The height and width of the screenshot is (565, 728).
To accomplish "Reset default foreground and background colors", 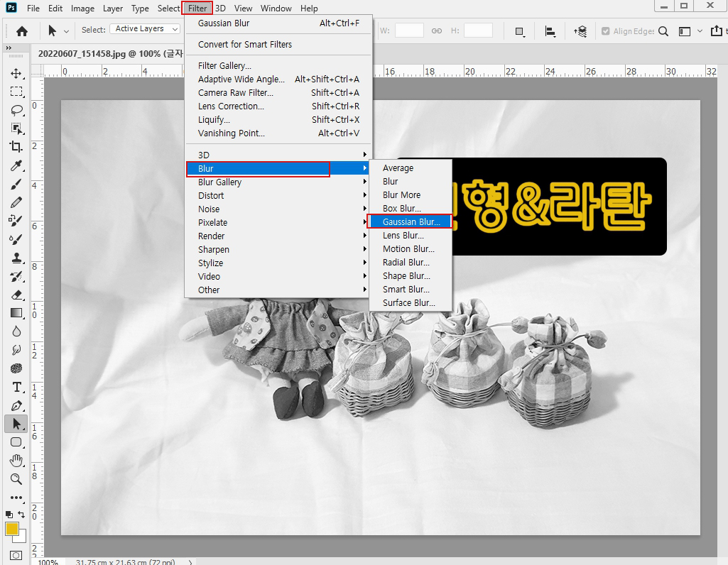I will click(9, 514).
